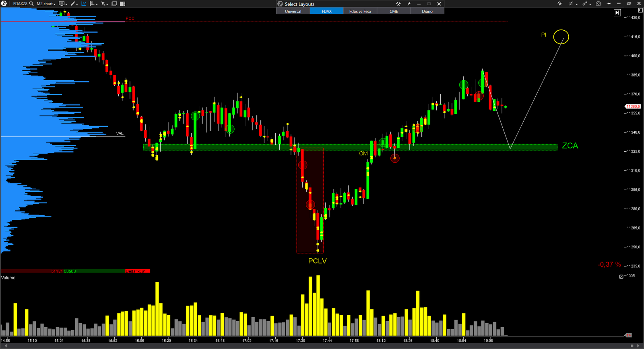Select the Fdax vs Fesx layout tab
Viewport: 644px width, 349px height.
click(360, 11)
